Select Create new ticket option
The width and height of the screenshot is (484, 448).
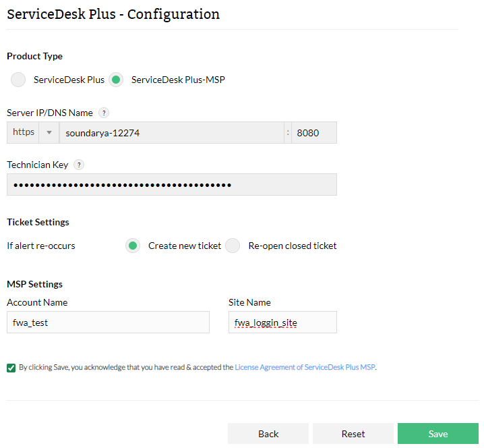click(x=133, y=246)
